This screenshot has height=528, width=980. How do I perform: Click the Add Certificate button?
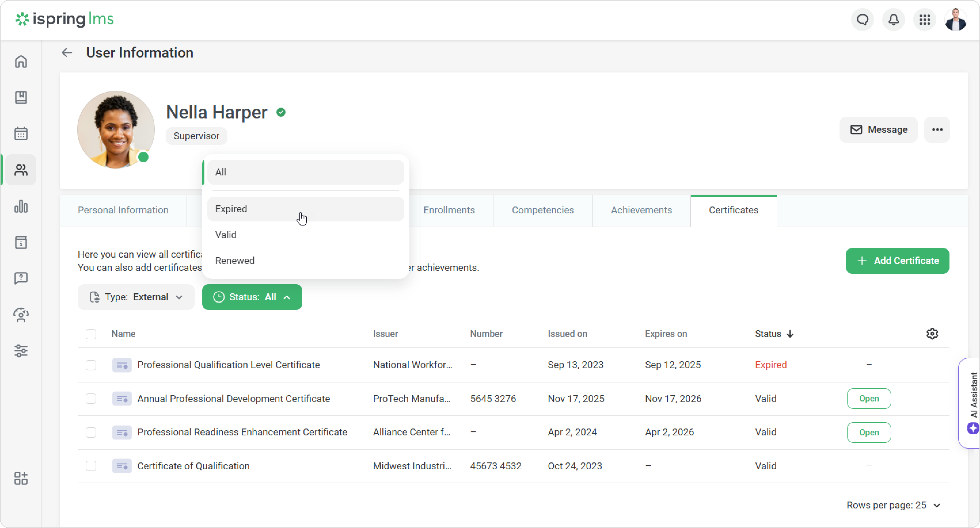[897, 261]
